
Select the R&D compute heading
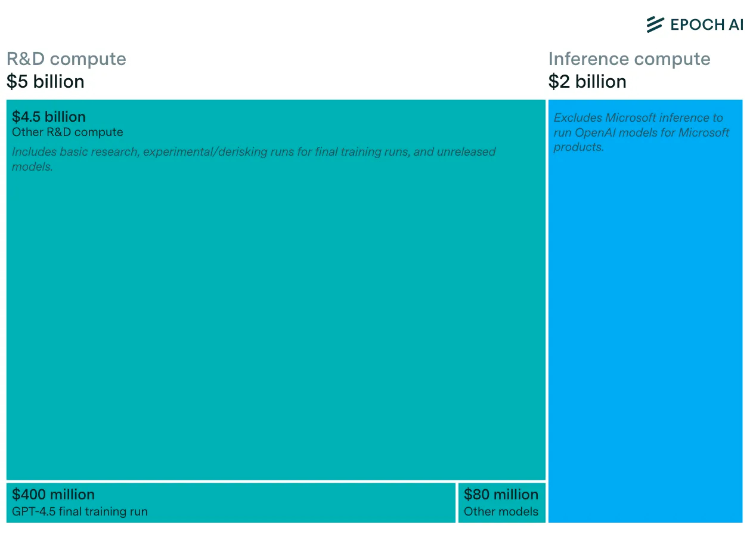tap(66, 59)
